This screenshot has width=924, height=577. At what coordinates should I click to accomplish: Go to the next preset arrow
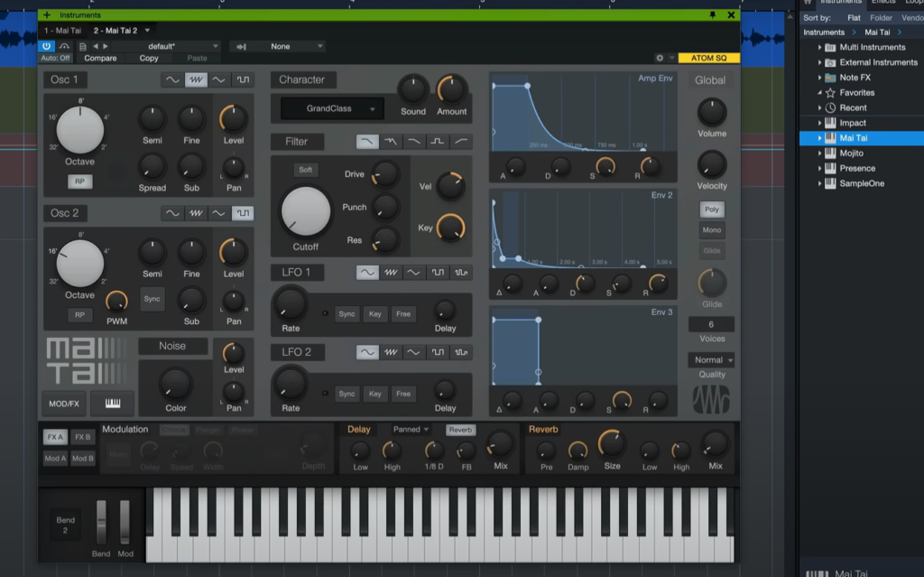pyautogui.click(x=106, y=46)
